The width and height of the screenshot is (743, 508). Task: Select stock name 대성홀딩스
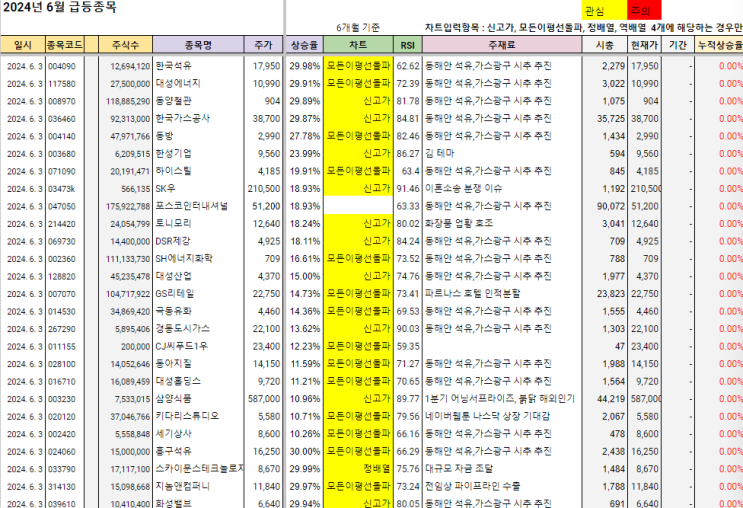tap(178, 381)
